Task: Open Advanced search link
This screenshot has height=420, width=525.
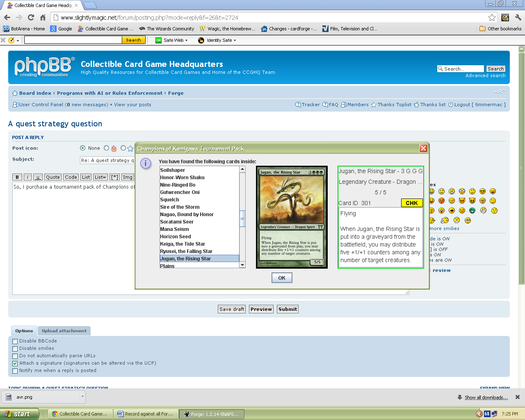Action: (x=485, y=75)
